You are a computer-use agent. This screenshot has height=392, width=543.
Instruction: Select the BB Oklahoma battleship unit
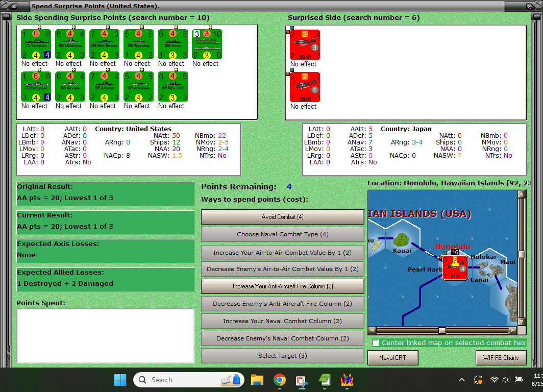pos(70,44)
